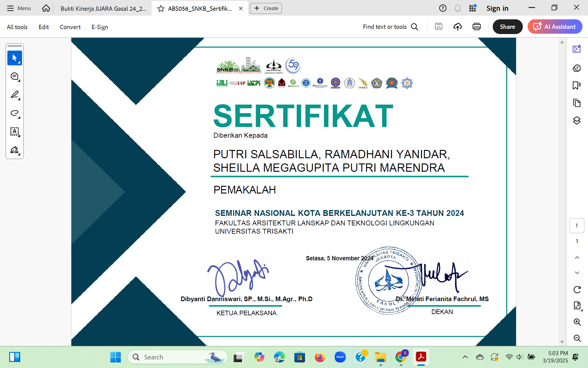Open the Fill & Sign pen tool
The image size is (588, 368).
coord(14,150)
